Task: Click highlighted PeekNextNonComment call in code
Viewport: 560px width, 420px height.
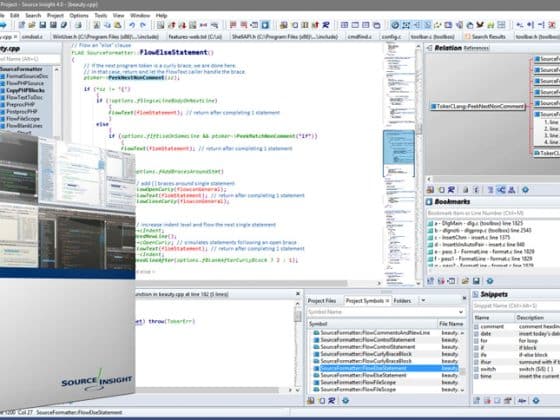Action: 136,78
